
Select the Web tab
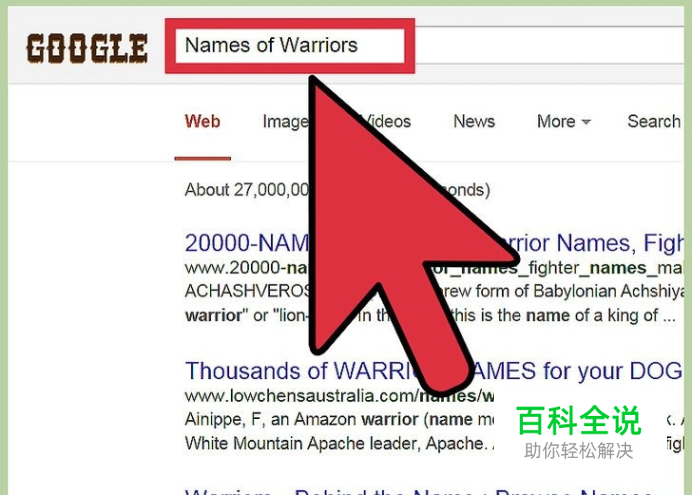[203, 121]
